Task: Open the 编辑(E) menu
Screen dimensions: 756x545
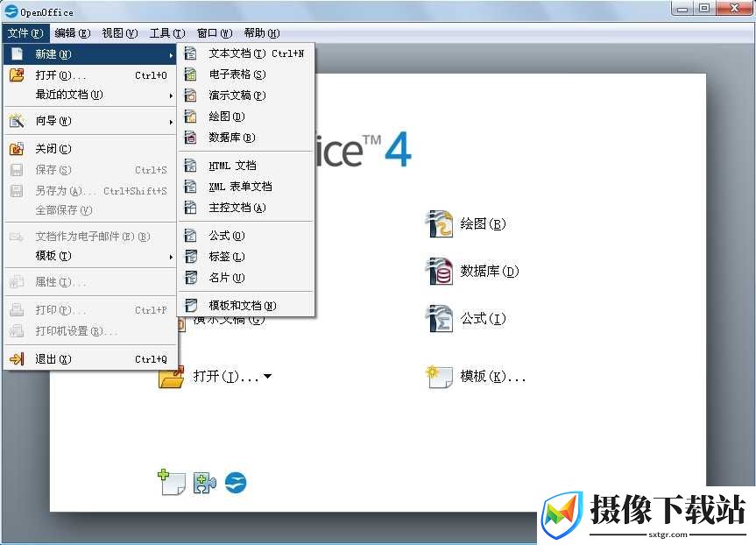Action: (x=73, y=33)
